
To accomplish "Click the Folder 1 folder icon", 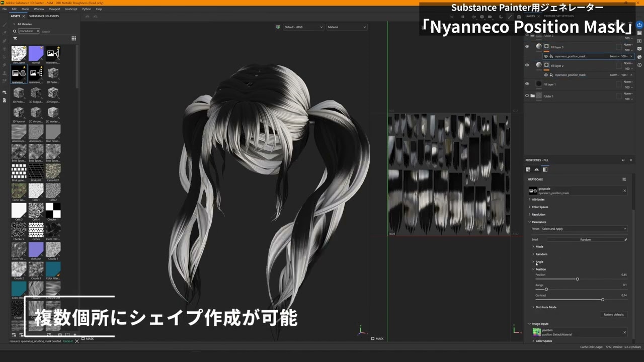I will click(x=533, y=96).
